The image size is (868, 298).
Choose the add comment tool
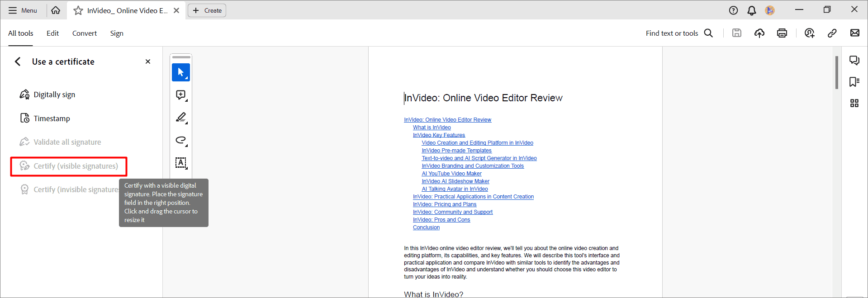tap(181, 95)
